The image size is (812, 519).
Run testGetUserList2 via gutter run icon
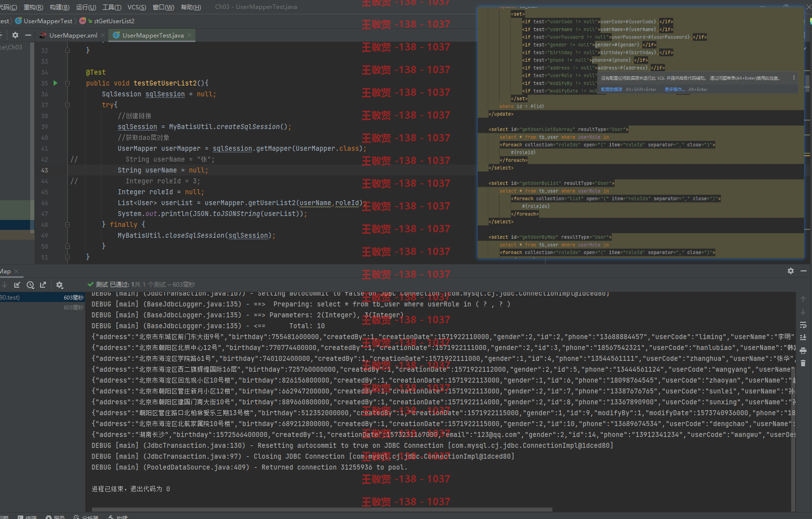point(55,83)
